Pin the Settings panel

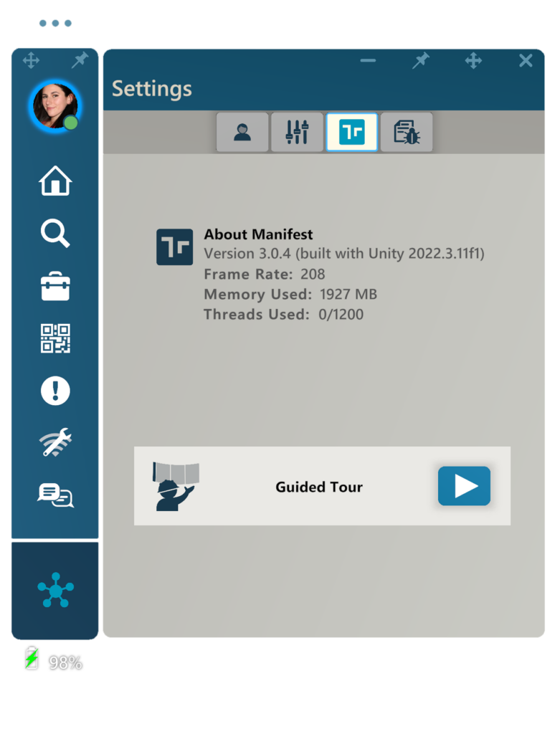click(420, 60)
